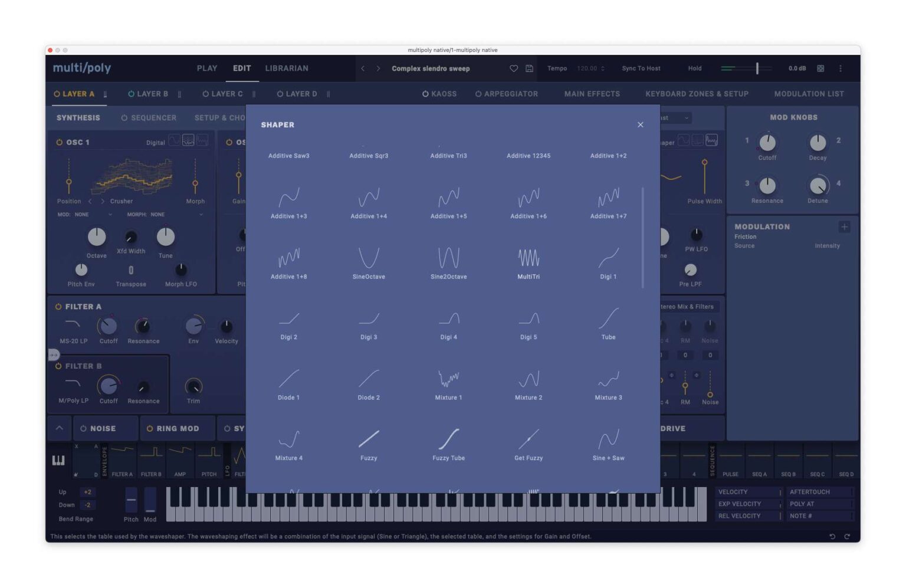
Task: Toggle Filter A power button
Action: pos(58,307)
